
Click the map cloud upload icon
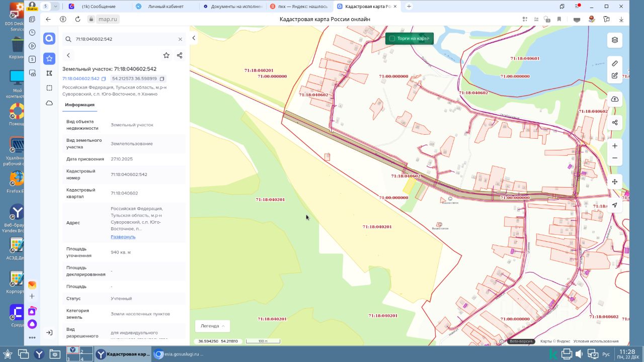point(614,99)
